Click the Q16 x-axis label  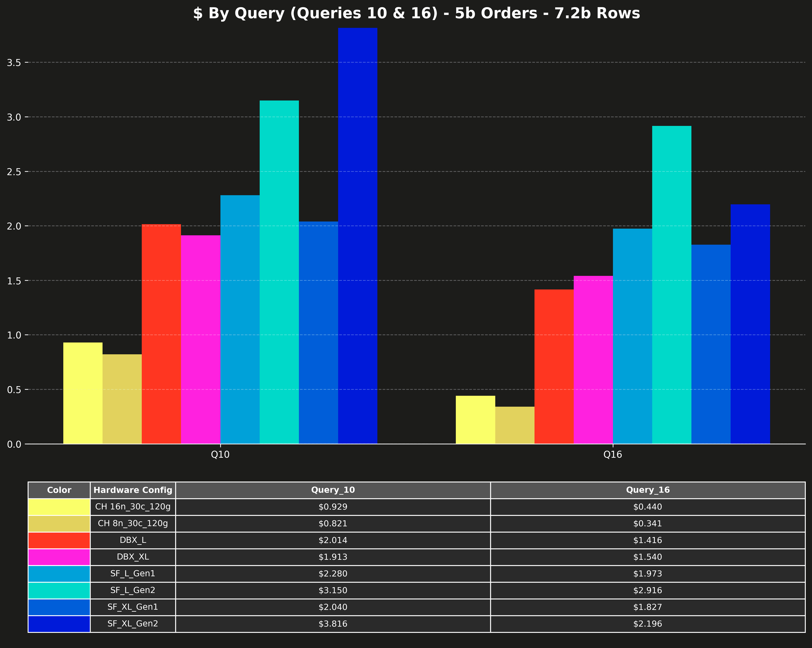(x=612, y=454)
